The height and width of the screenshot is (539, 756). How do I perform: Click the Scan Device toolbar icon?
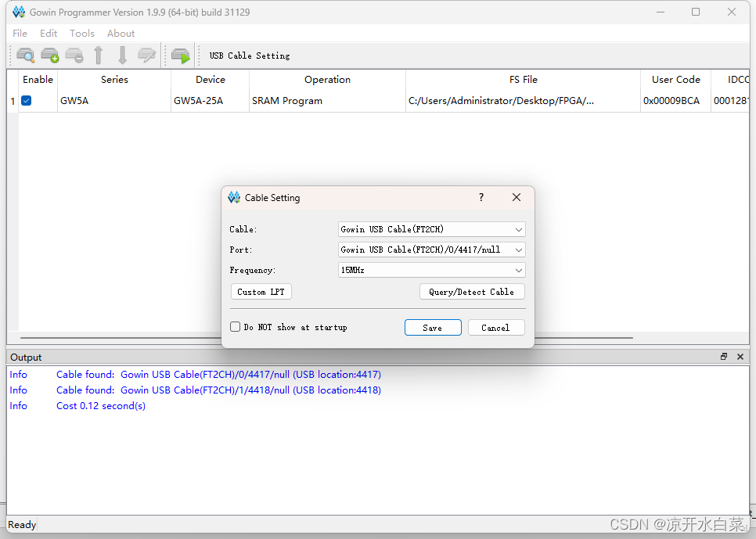click(x=26, y=56)
